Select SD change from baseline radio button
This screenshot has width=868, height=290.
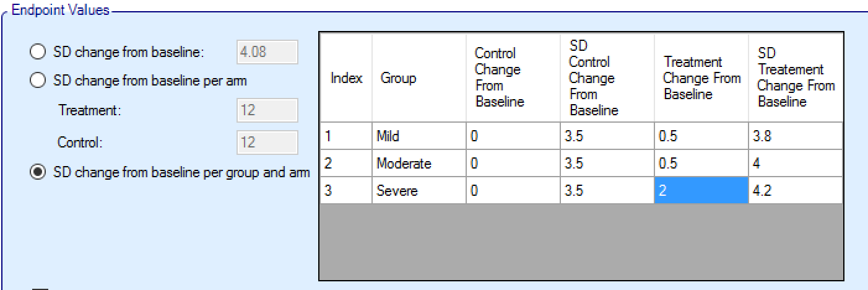click(x=38, y=53)
